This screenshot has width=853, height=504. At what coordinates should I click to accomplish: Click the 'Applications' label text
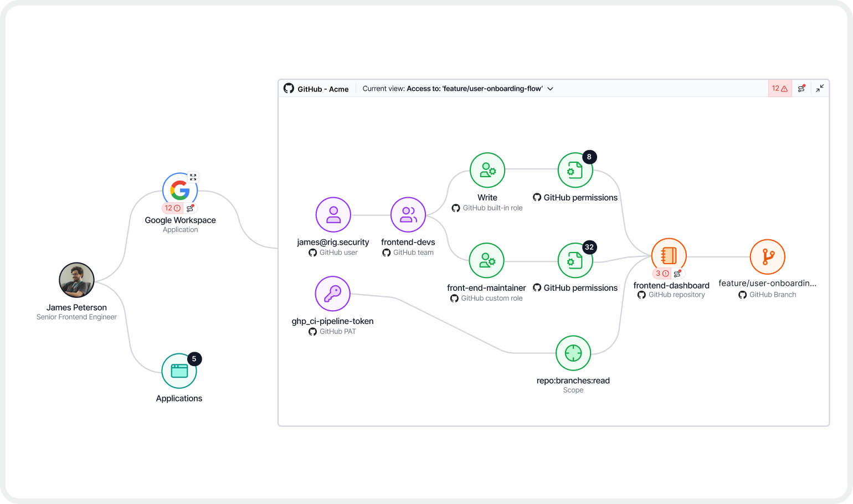tap(179, 398)
